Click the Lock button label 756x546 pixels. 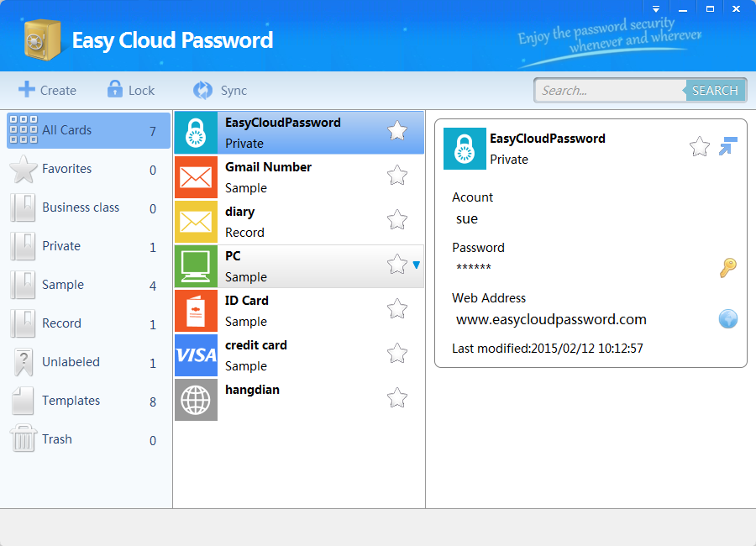pos(141,91)
